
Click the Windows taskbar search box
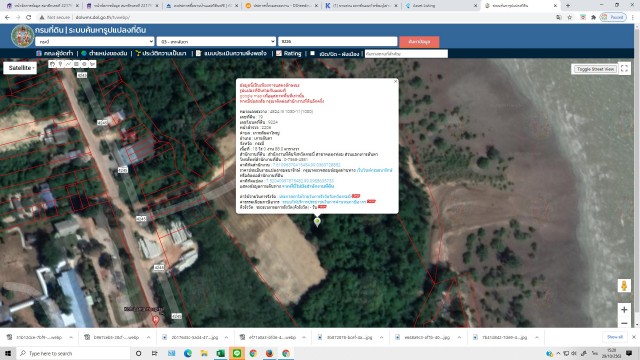(x=73, y=353)
